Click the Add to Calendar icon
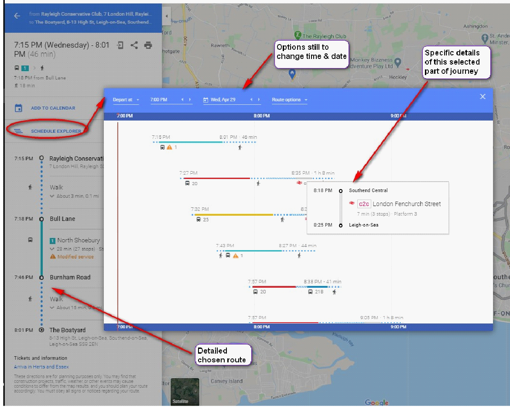The image size is (510, 420). tap(18, 108)
